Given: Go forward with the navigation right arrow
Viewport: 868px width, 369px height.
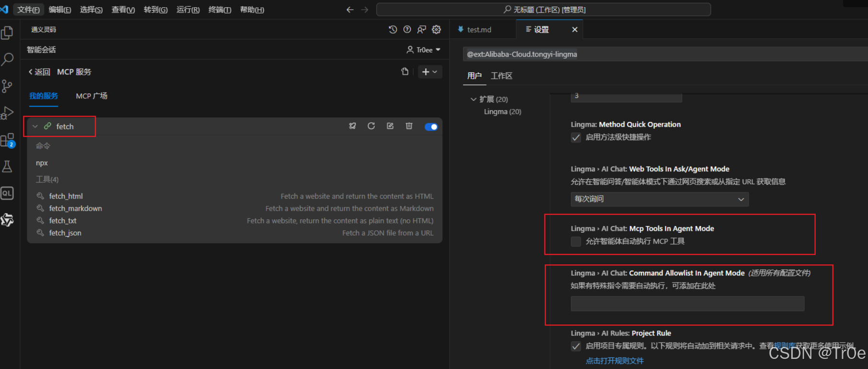Looking at the screenshot, I should pos(365,10).
